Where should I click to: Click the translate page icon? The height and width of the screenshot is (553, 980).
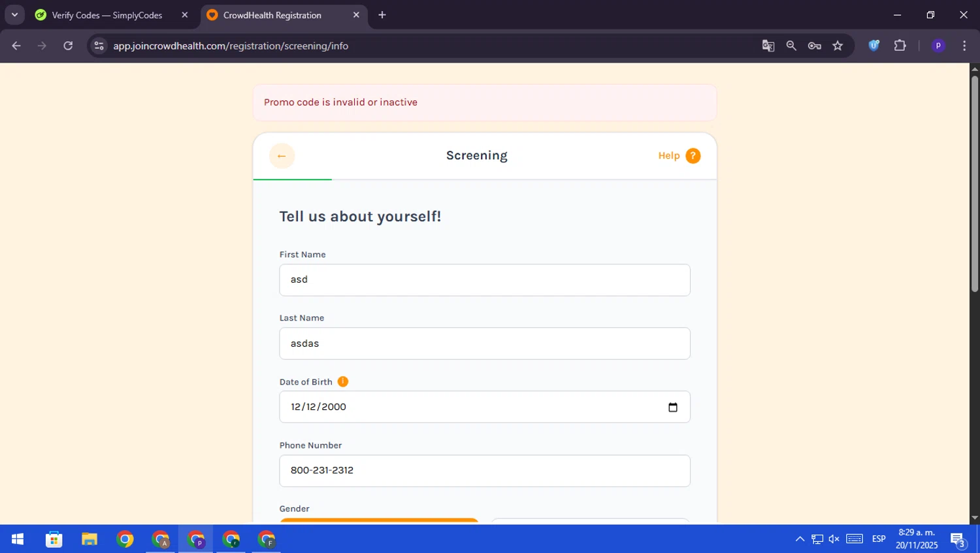coord(768,46)
